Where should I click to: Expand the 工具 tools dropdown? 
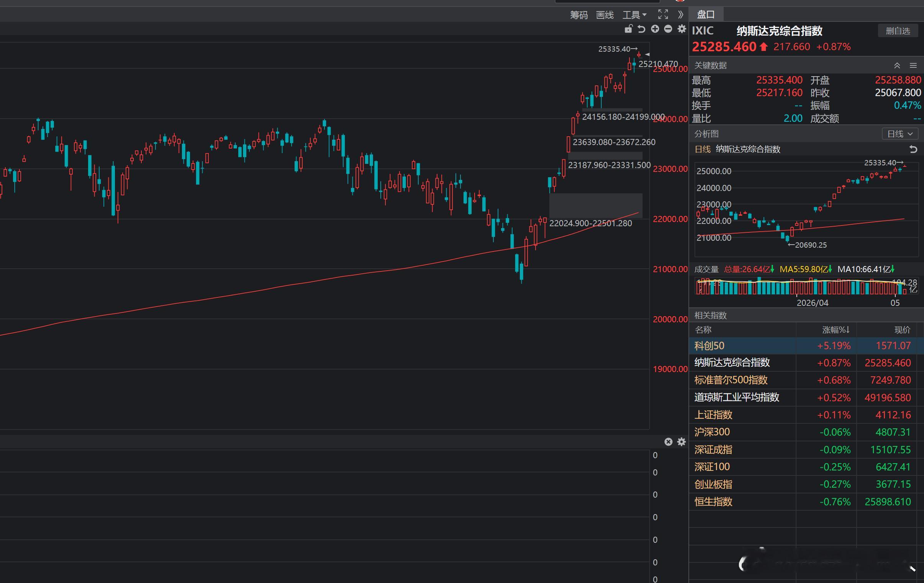pyautogui.click(x=634, y=15)
